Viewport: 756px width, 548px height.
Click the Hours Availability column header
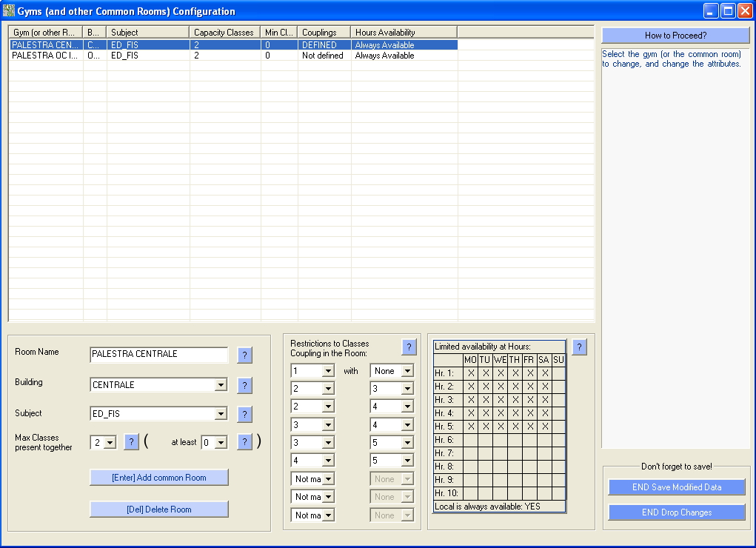404,33
